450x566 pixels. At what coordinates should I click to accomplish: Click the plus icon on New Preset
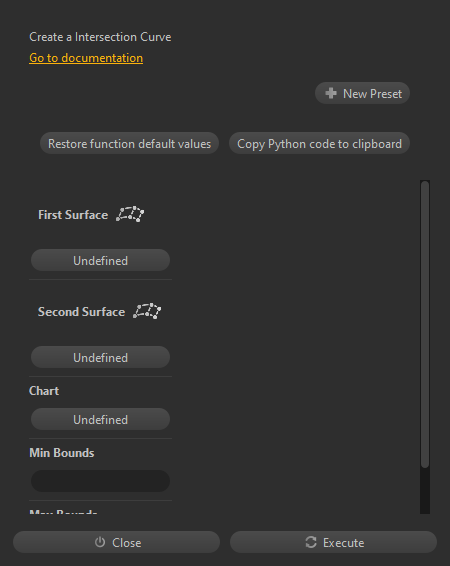331,93
